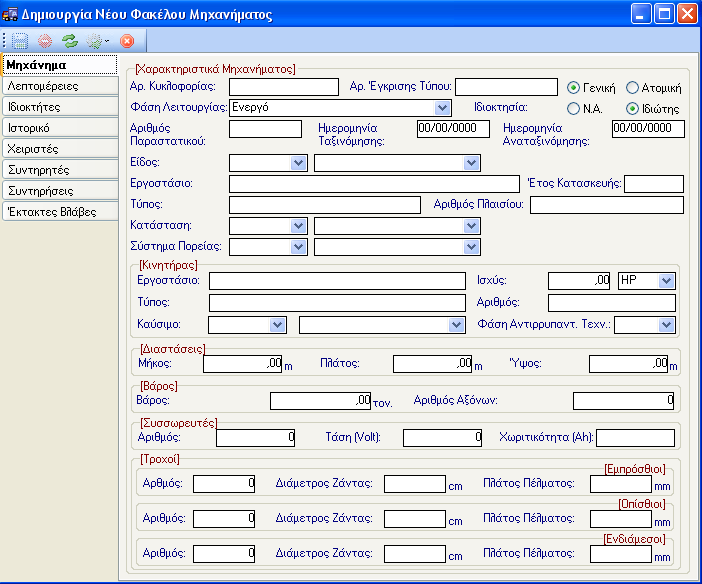
Task: Open the first Καύσιμο dropdown
Action: point(278,325)
